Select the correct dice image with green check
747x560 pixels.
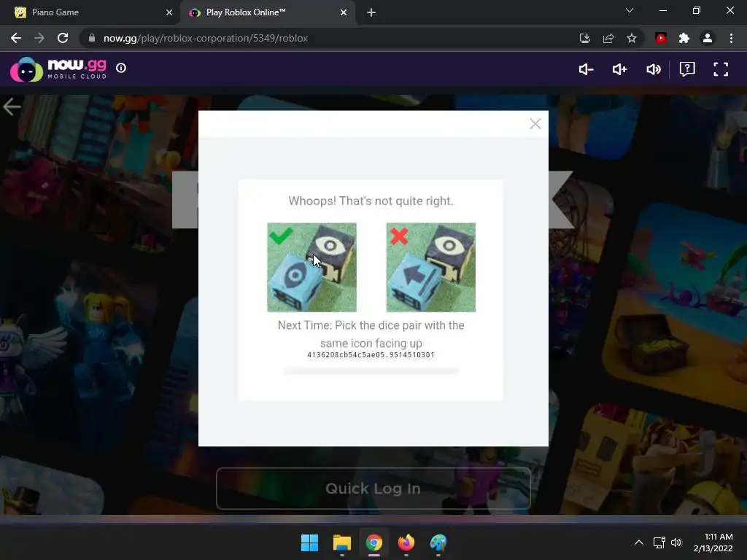(311, 267)
